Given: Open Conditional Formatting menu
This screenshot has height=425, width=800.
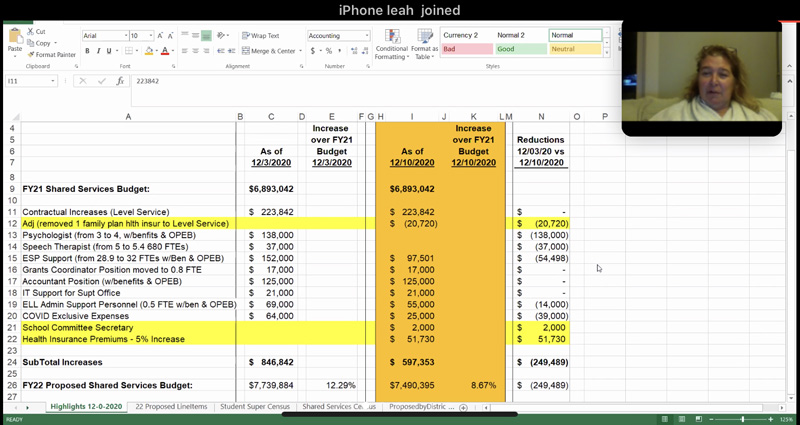Looking at the screenshot, I should click(x=392, y=44).
